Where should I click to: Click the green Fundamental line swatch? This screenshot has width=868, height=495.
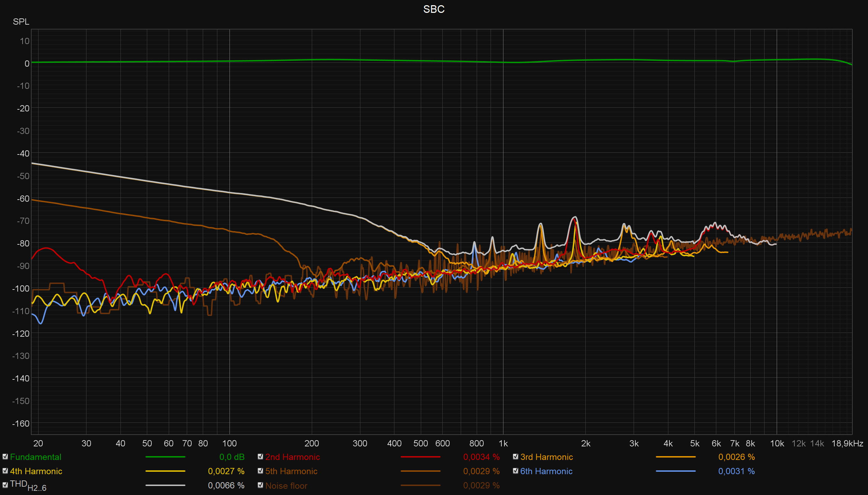[165, 457]
